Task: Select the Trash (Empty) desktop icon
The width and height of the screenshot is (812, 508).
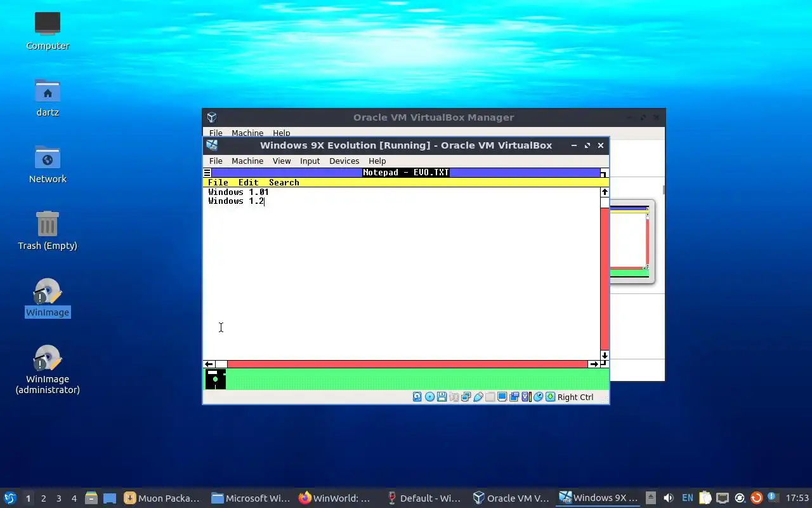Action: tap(48, 231)
